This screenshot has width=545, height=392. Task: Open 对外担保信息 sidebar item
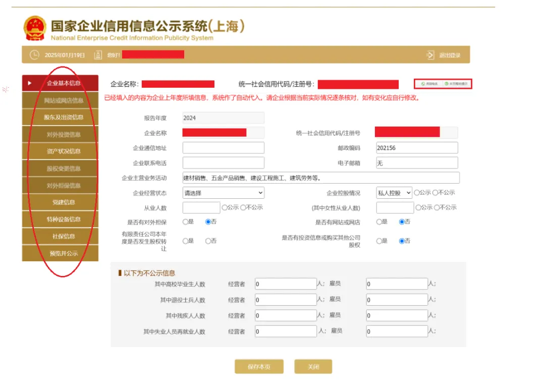[x=60, y=186]
